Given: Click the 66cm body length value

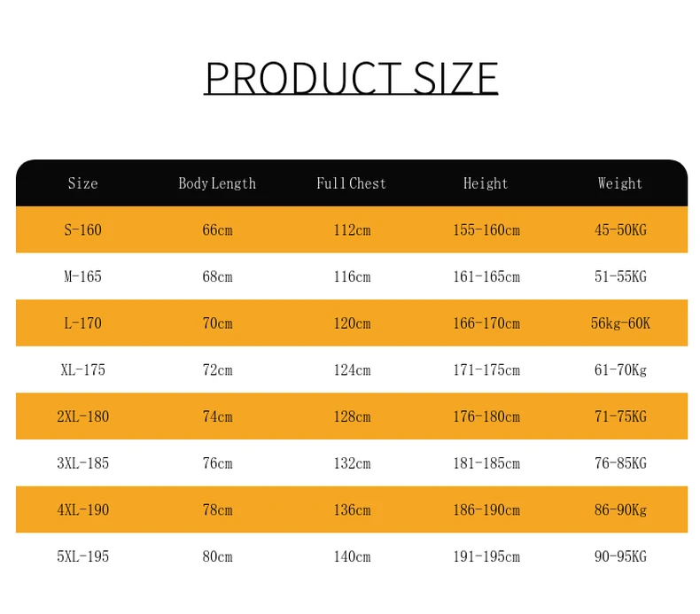Looking at the screenshot, I should [217, 230].
